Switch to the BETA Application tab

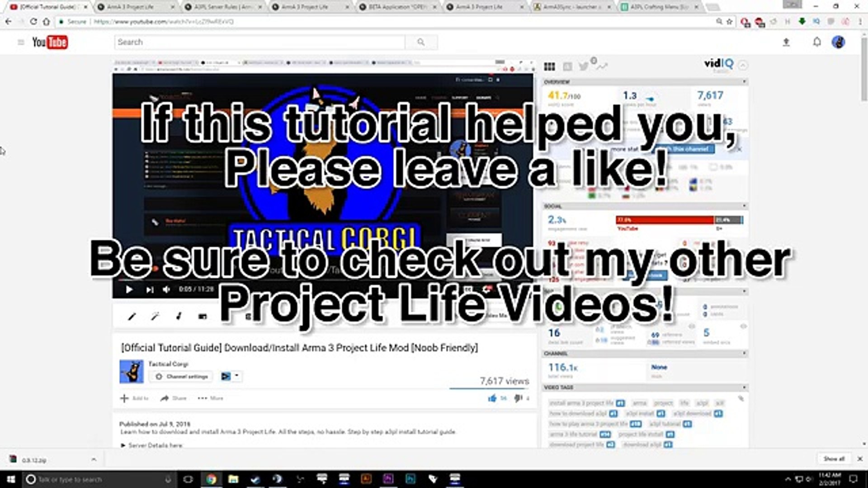(398, 7)
